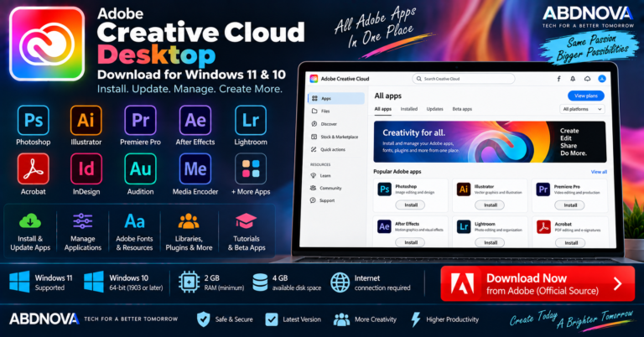The width and height of the screenshot is (644, 337).
Task: Open Stock & Marketplace in the sidebar
Action: pyautogui.click(x=336, y=137)
